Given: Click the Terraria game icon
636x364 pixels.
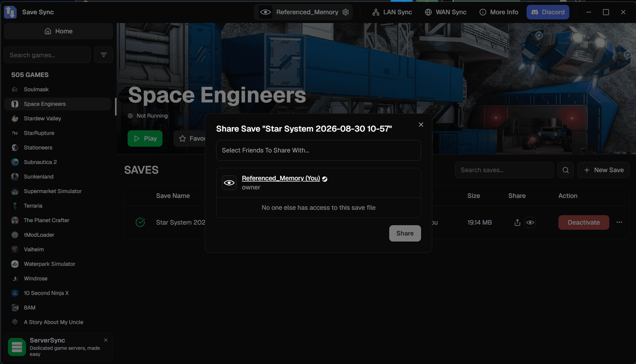Looking at the screenshot, I should [15, 206].
